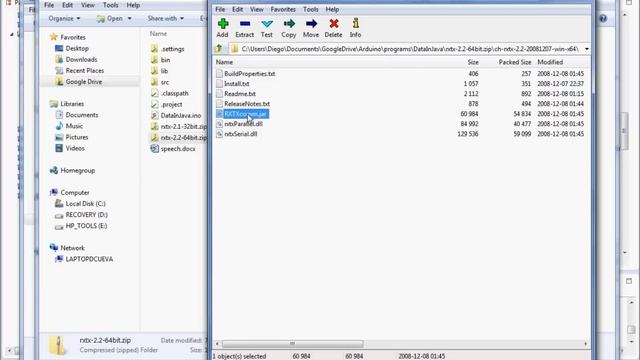The image size is (640, 360).
Task: Open the 7-Zip Edit menu
Action: [238, 9]
